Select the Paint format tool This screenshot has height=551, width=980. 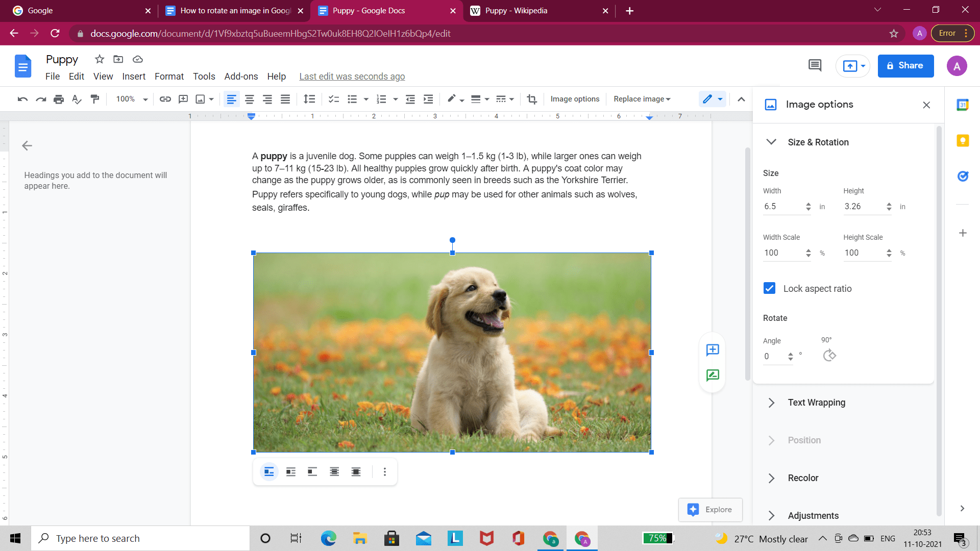(95, 99)
